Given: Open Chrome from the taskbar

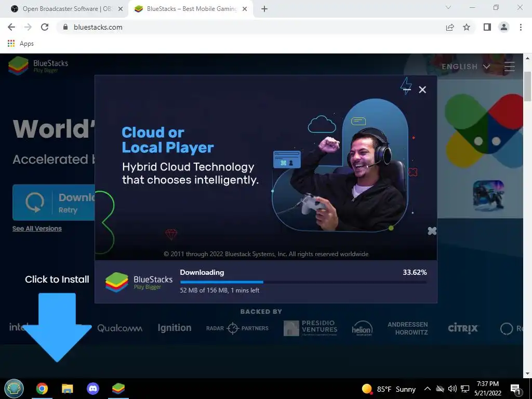Looking at the screenshot, I should click(42, 389).
